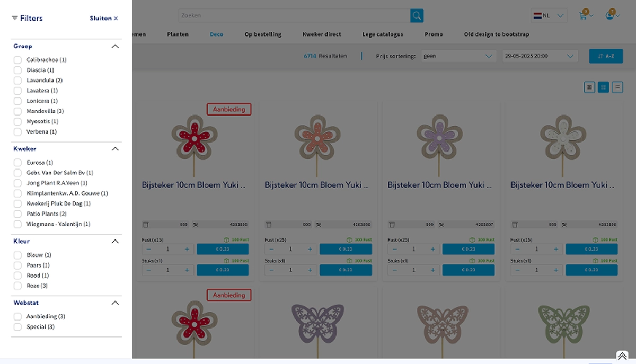This screenshot has height=364, width=636.
Task: Click the A-Z sort button
Action: 606,56
